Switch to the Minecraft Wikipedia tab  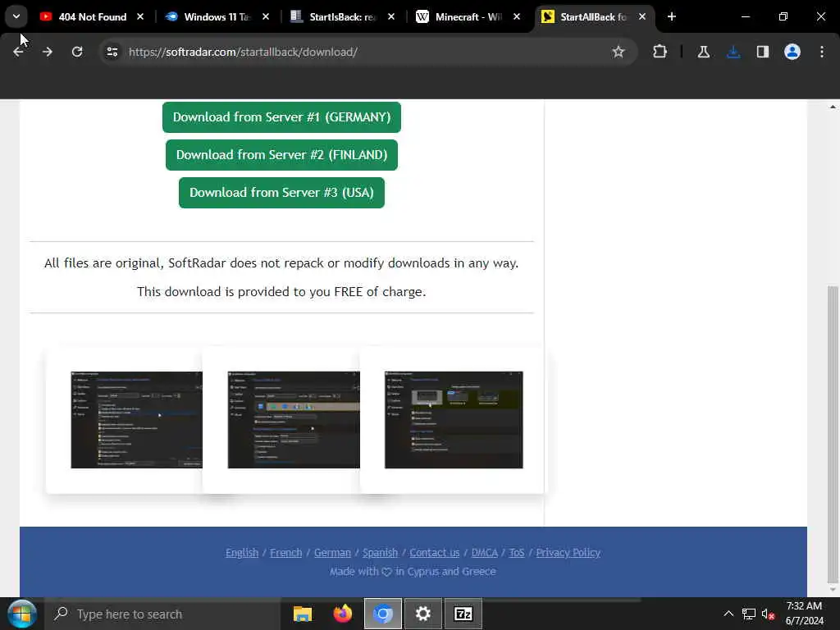coord(468,17)
